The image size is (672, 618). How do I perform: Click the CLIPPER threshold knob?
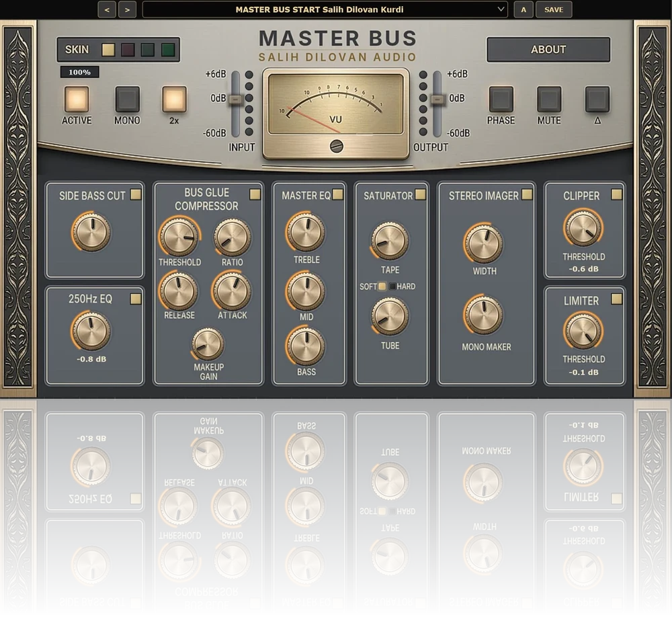[x=583, y=227]
